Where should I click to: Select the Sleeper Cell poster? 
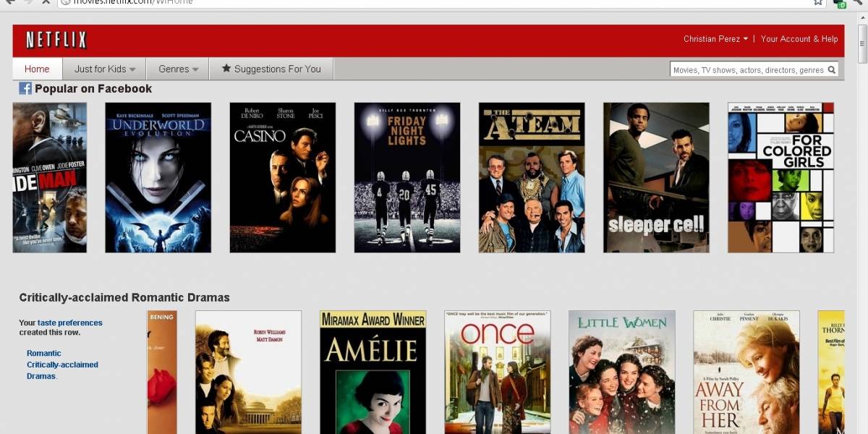pyautogui.click(x=656, y=177)
